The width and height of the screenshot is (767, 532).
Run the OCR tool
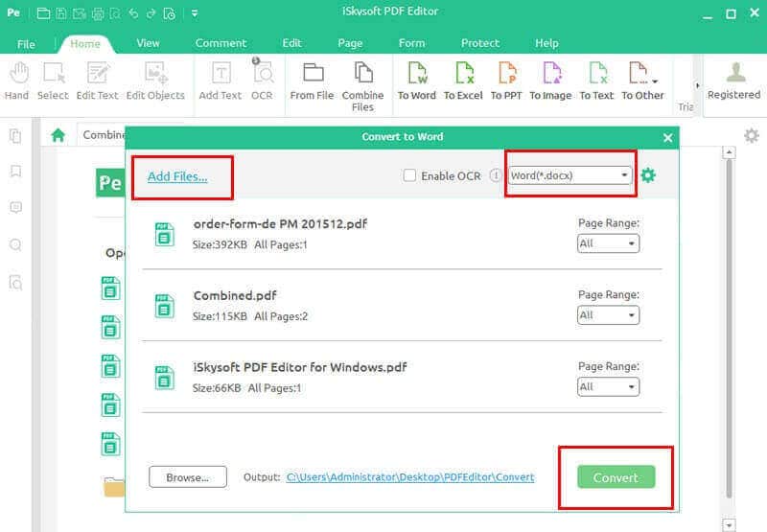pyautogui.click(x=263, y=81)
